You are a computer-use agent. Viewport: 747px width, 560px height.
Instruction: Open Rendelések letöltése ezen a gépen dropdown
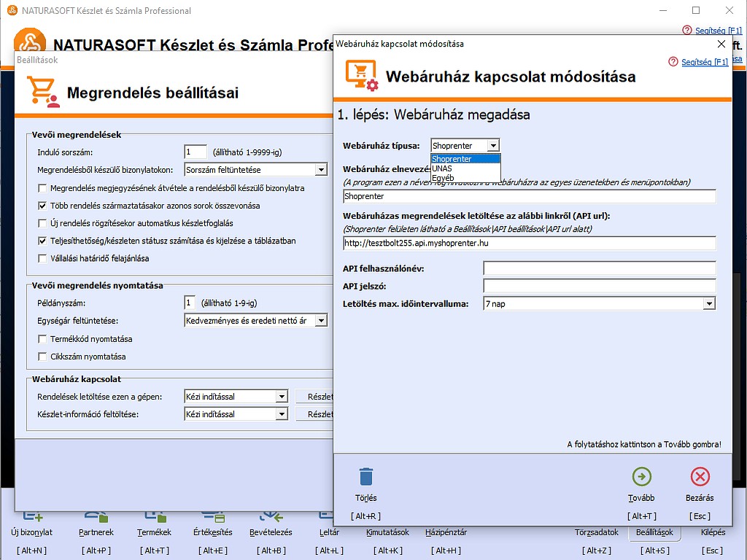tap(282, 397)
